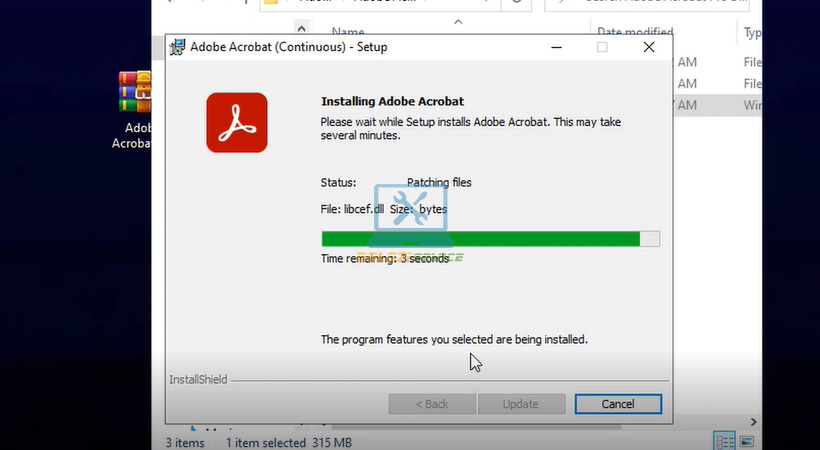Click the Type column header
The height and width of the screenshot is (450, 820).
(752, 32)
